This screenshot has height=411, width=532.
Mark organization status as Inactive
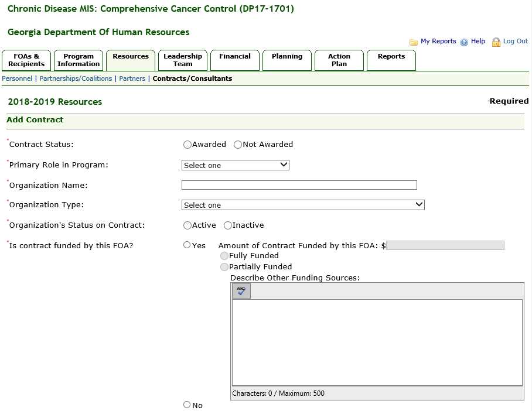pyautogui.click(x=228, y=225)
